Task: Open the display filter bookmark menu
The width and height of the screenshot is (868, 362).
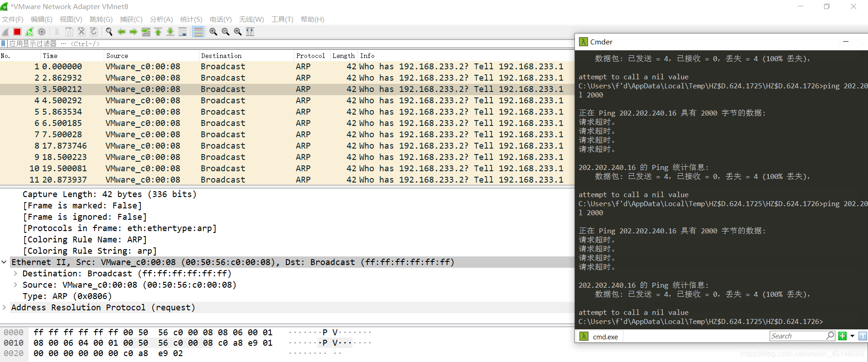Action: (x=4, y=43)
